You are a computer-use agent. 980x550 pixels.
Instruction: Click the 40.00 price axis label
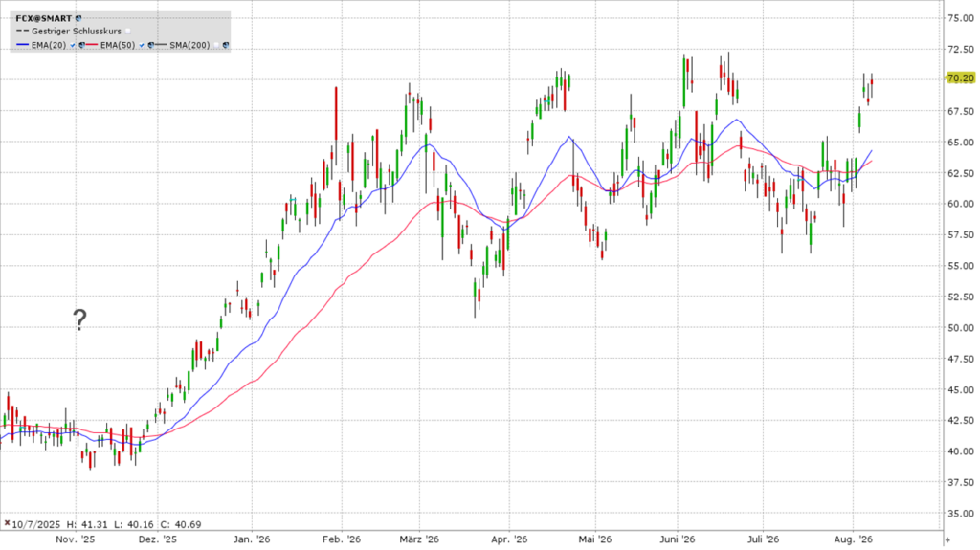(961, 451)
